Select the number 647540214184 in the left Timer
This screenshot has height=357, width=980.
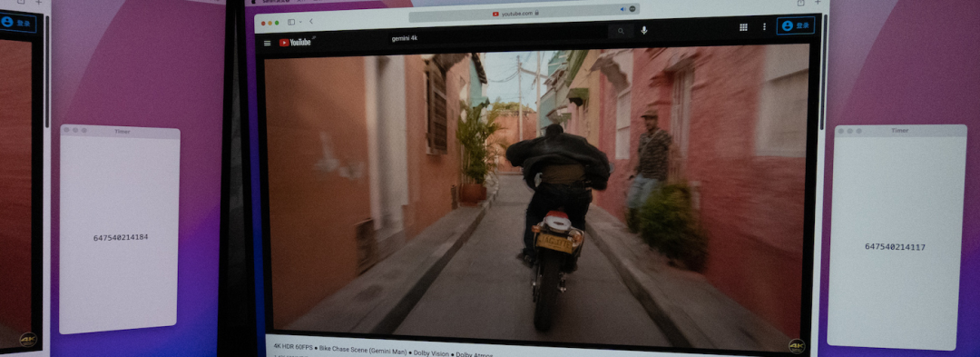coord(121,238)
